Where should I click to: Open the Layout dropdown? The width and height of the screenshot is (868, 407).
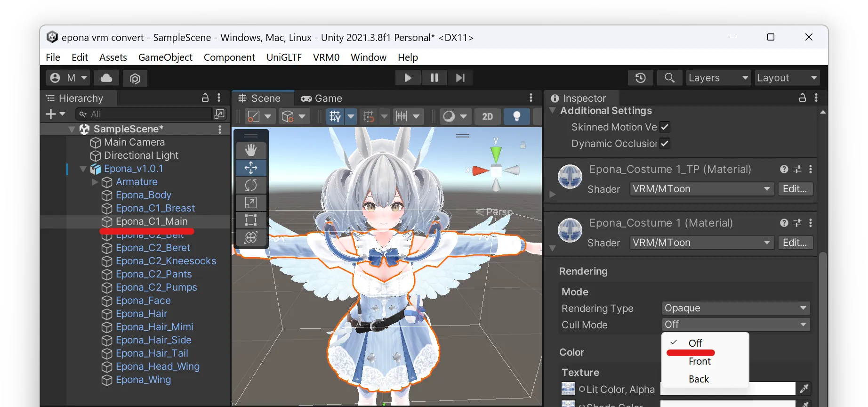[787, 78]
